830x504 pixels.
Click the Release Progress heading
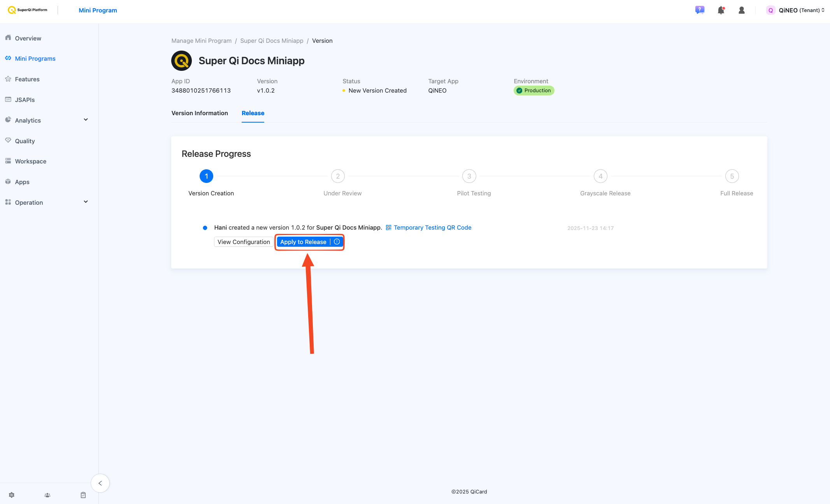[x=216, y=154]
